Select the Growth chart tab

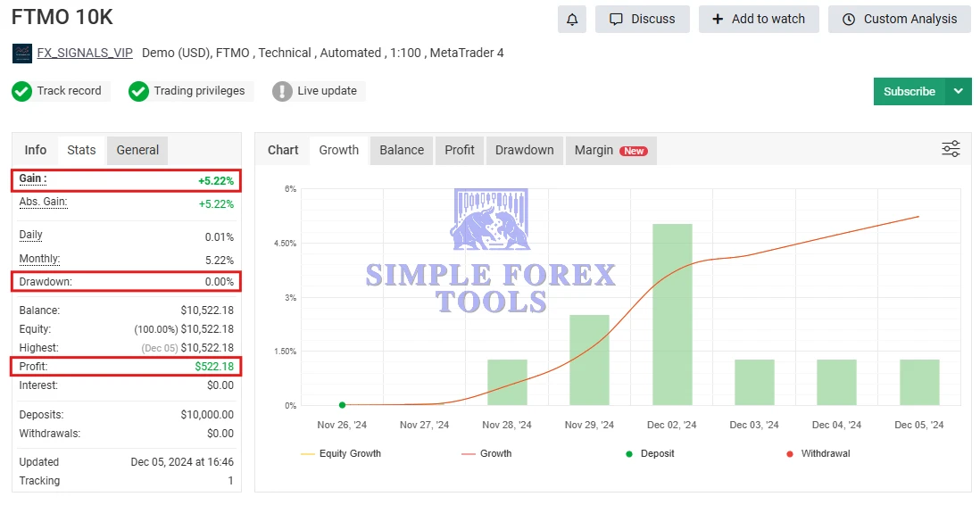[x=339, y=150]
